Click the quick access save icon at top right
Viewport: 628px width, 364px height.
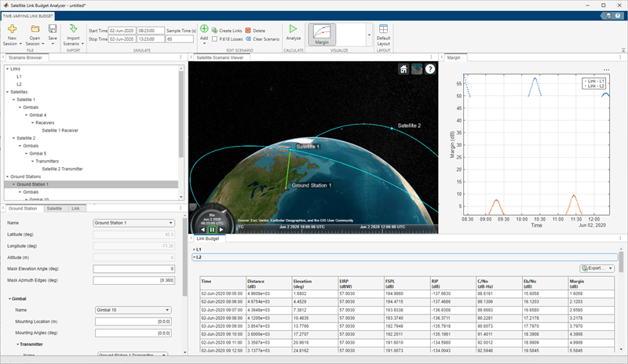(608, 16)
